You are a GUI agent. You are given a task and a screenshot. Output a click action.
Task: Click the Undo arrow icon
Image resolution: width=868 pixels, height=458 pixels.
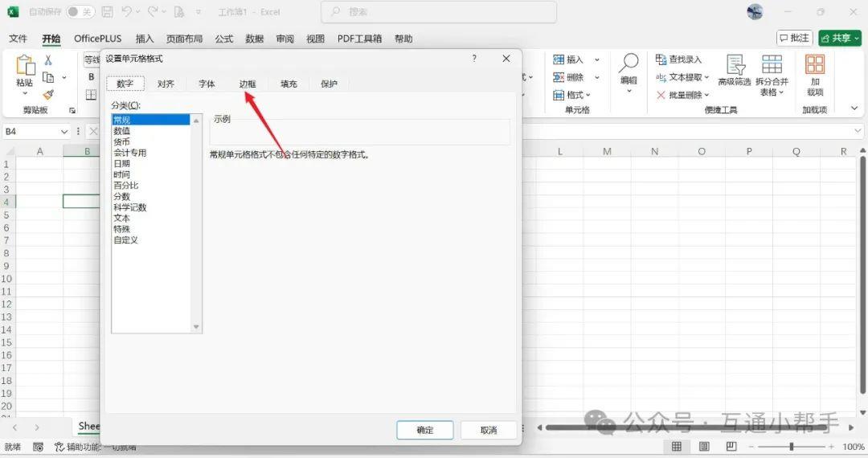pos(127,11)
